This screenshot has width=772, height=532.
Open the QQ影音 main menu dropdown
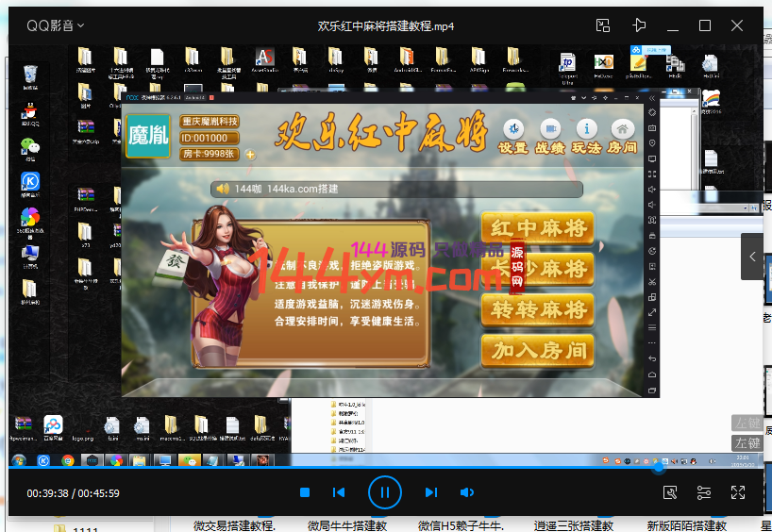click(55, 25)
